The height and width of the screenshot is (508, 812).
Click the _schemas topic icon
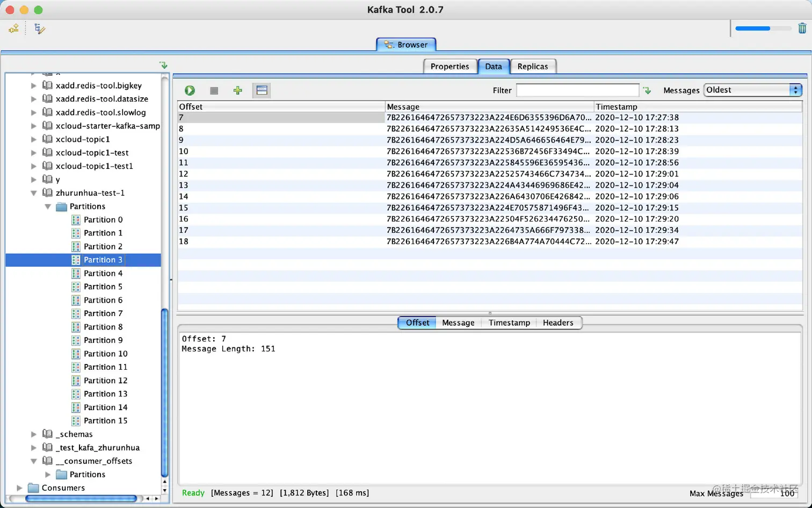point(47,434)
